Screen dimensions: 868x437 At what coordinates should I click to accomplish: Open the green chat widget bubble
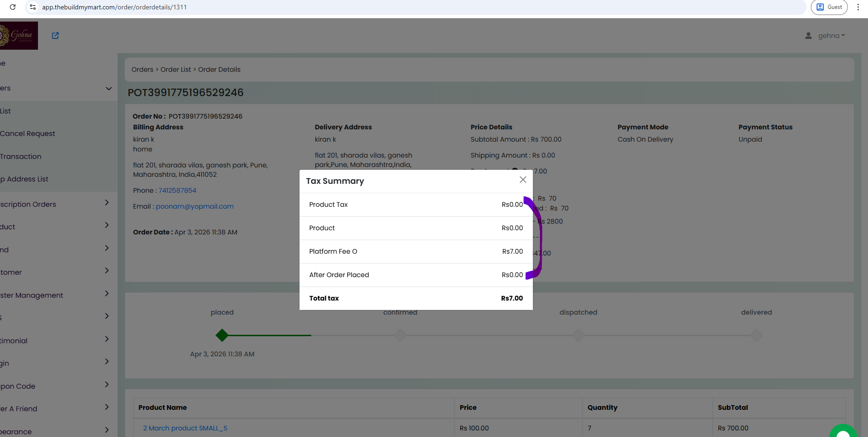click(843, 431)
